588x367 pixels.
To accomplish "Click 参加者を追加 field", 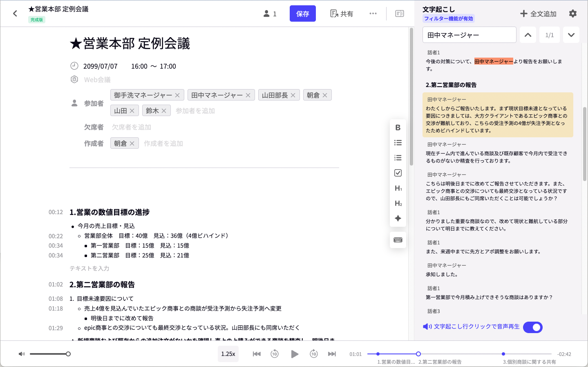I will point(195,111).
